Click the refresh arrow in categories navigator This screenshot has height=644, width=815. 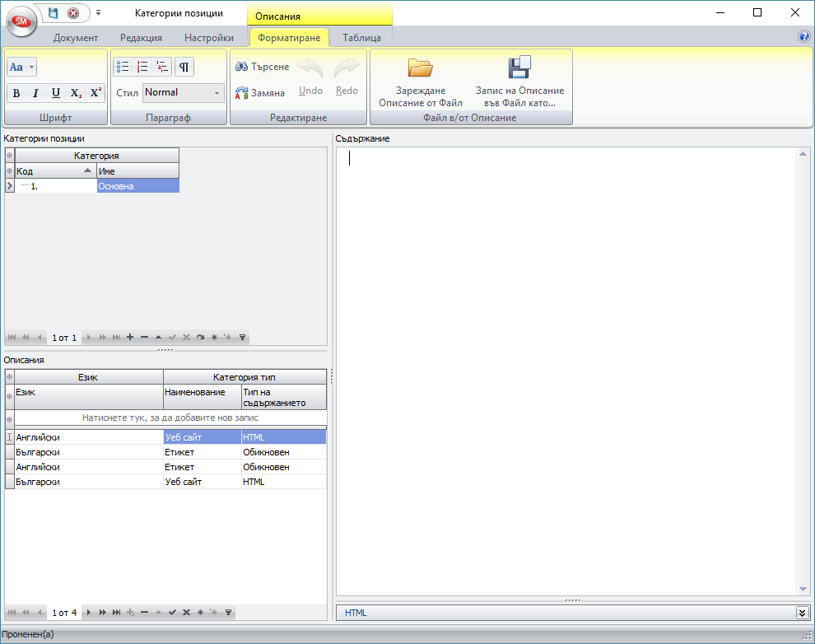pos(201,338)
